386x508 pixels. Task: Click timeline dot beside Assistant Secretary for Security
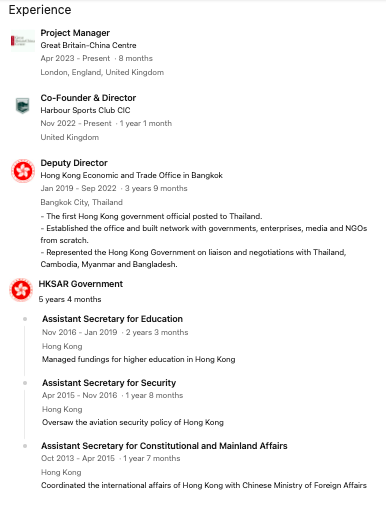(25, 383)
